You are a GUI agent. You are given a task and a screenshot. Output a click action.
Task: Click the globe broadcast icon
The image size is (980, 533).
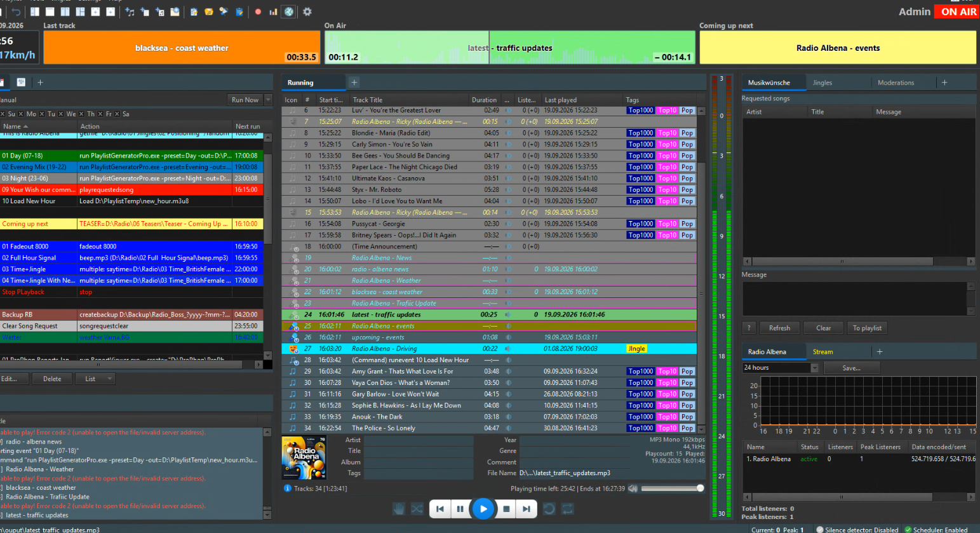coord(289,11)
